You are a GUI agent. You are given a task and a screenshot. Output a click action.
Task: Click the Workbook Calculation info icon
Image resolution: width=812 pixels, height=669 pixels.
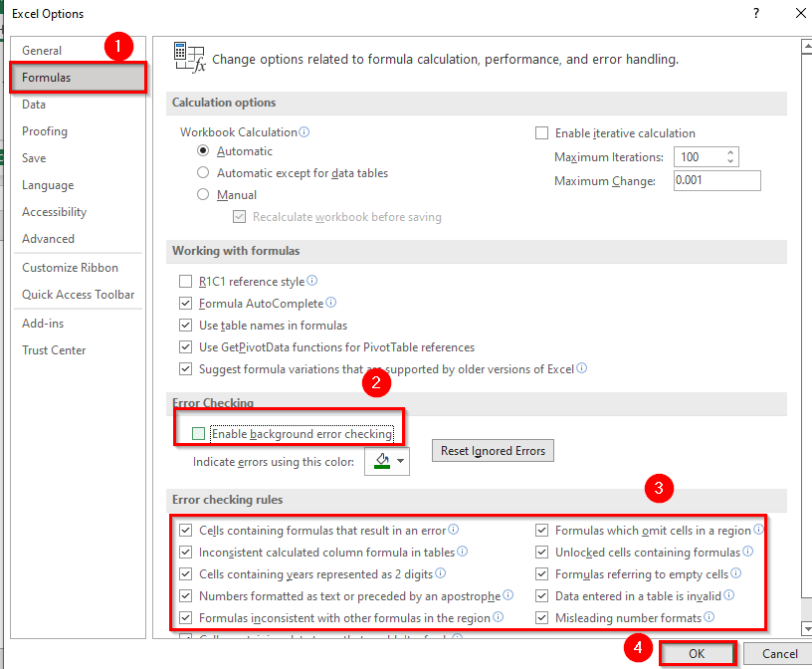pos(304,131)
